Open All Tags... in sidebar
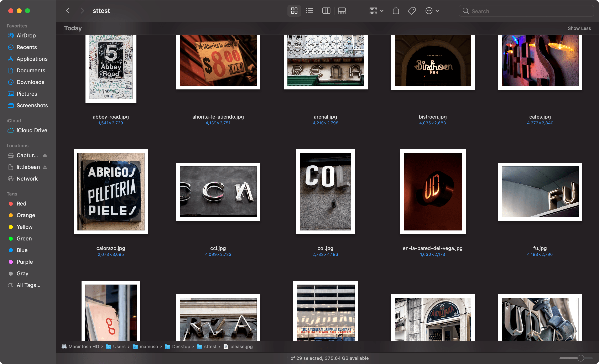The height and width of the screenshot is (364, 599). coord(28,285)
